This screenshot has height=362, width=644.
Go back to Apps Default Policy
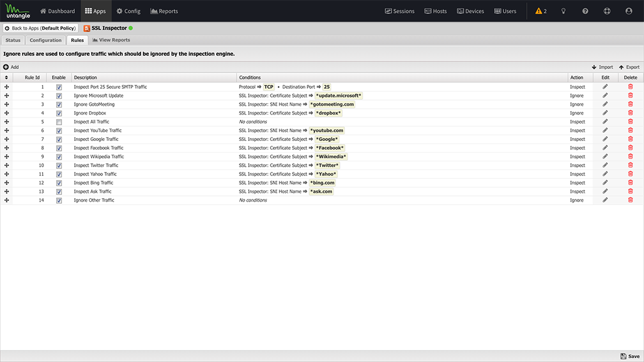pyautogui.click(x=40, y=28)
